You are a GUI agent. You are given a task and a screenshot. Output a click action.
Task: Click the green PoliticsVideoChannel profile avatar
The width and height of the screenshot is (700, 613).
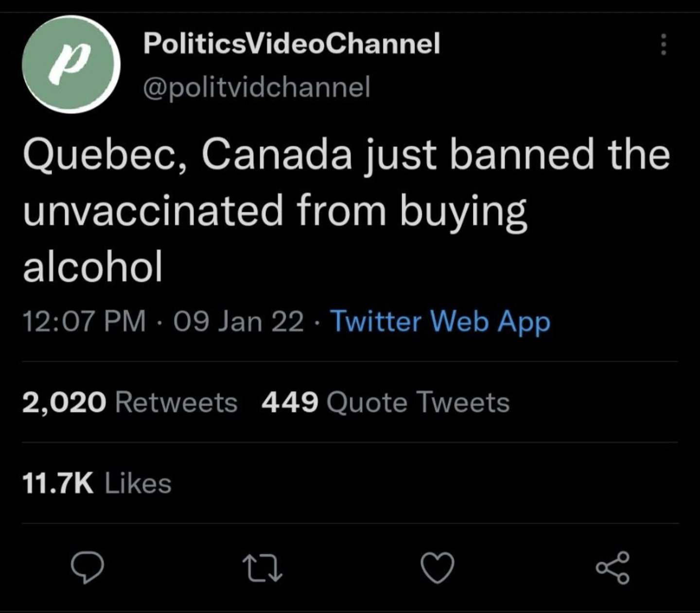click(71, 64)
